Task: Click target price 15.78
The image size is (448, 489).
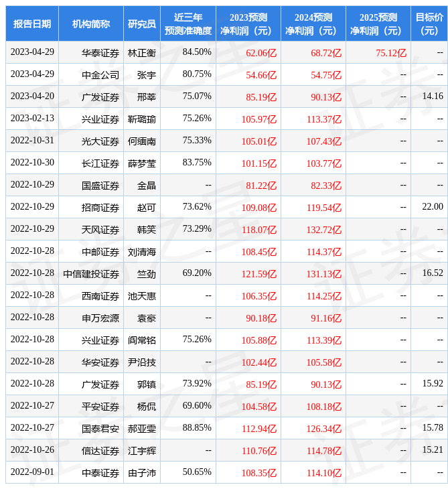Action: [x=433, y=427]
